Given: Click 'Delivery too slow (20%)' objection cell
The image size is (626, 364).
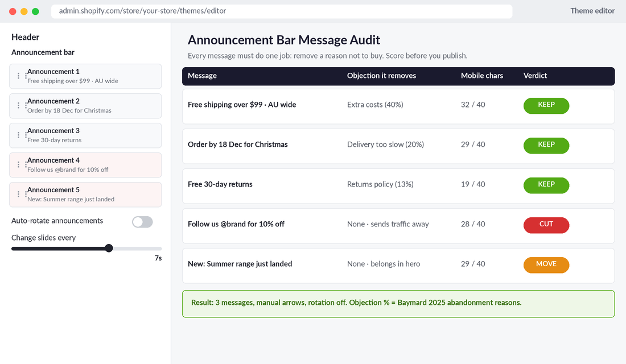Looking at the screenshot, I should click(385, 144).
